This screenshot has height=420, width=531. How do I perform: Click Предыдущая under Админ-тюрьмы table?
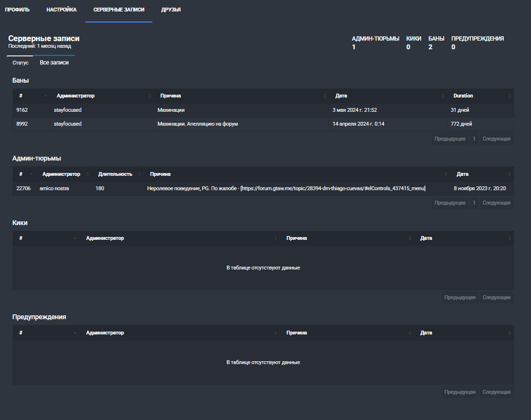coord(450,203)
